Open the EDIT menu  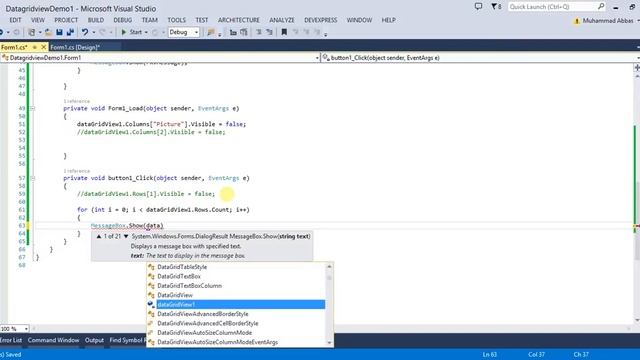[15, 20]
